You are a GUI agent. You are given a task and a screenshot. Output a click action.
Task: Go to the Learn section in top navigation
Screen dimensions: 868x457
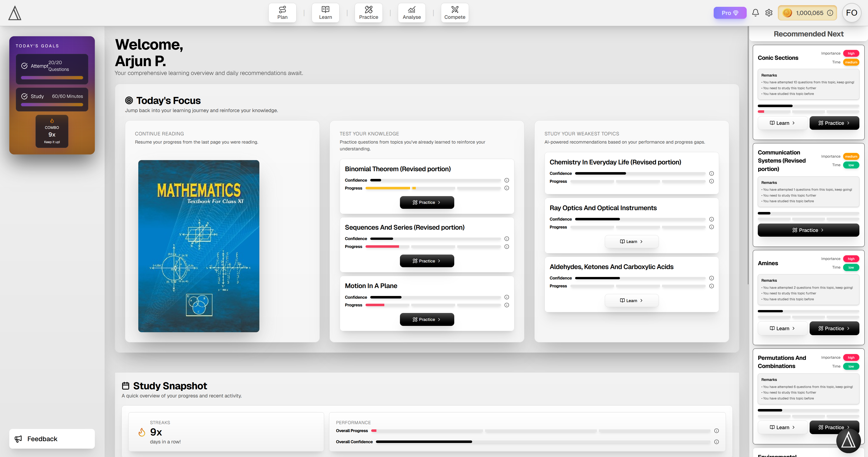[x=325, y=12]
